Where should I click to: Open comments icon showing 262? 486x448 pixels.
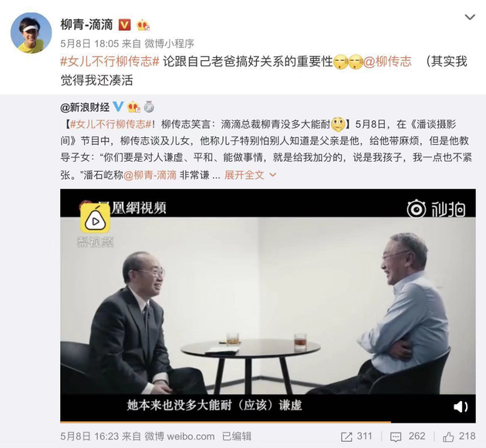point(407,436)
